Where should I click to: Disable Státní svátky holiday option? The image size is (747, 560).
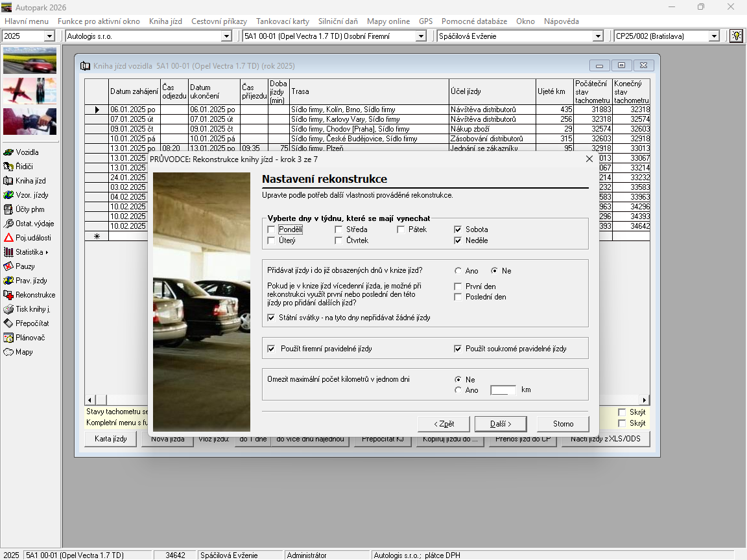[271, 318]
